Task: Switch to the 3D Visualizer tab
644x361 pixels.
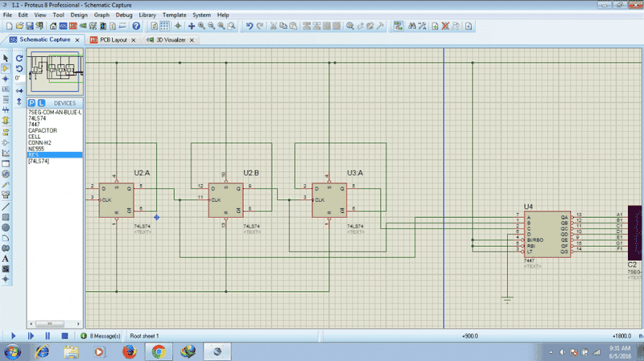Action: (170, 39)
